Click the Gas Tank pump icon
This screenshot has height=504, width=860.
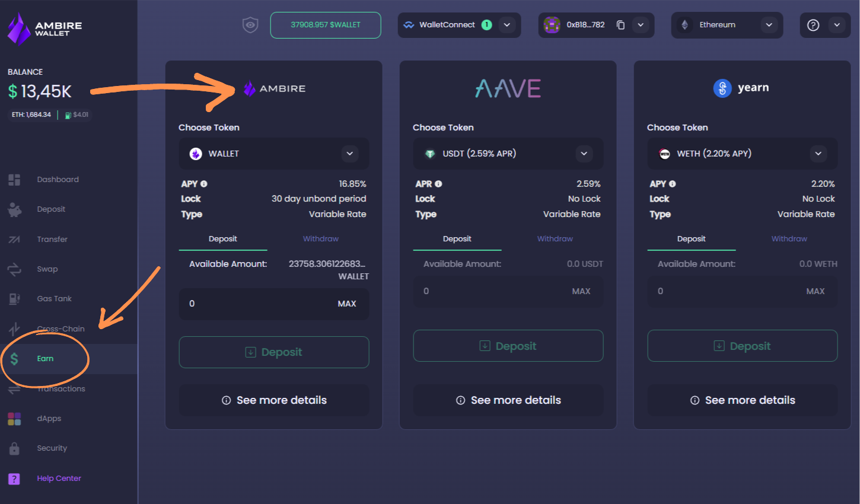14,299
